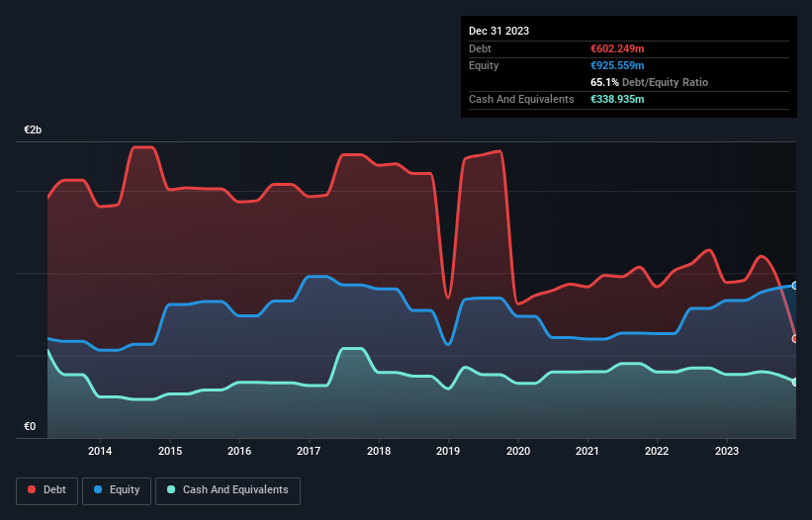The height and width of the screenshot is (520, 812).
Task: Toggle the Debt series legend button
Action: click(x=47, y=490)
